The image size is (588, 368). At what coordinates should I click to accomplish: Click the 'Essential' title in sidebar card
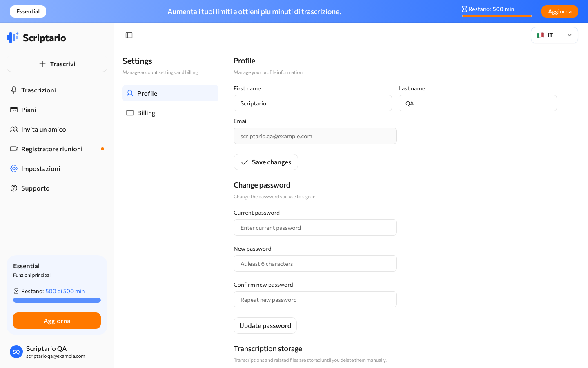pos(26,266)
